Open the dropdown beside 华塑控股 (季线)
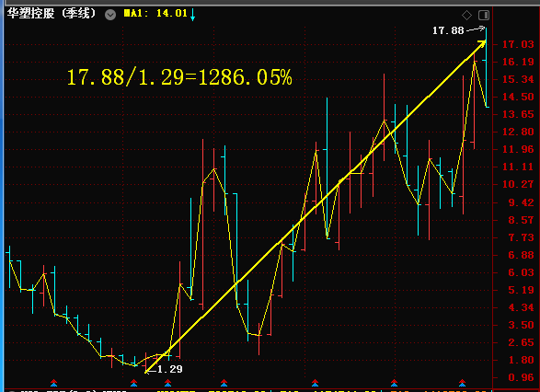This screenshot has width=540, height=392. 110,15
